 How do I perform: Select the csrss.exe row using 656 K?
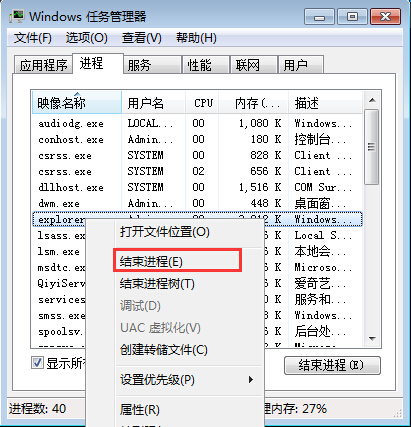tap(197, 171)
